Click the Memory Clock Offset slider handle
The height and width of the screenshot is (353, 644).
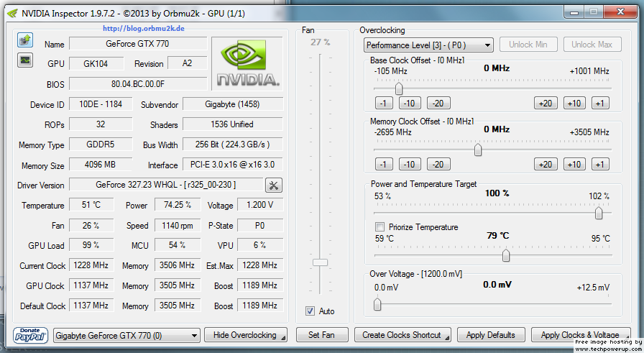click(x=478, y=150)
